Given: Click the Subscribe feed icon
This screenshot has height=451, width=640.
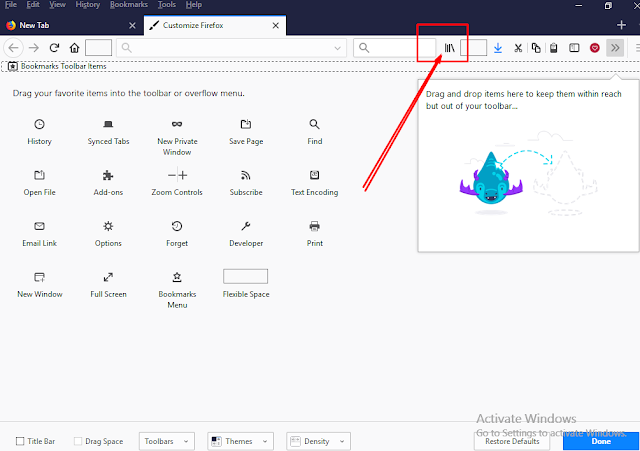Looking at the screenshot, I should (246, 175).
